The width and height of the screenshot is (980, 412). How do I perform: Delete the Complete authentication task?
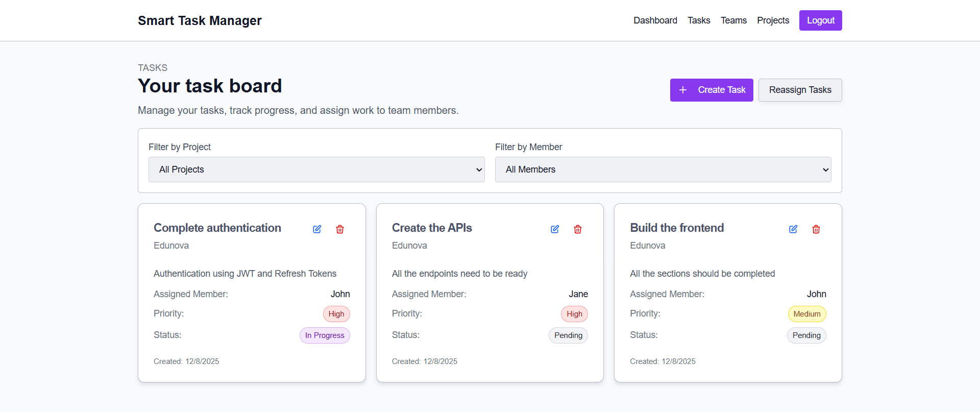[340, 229]
